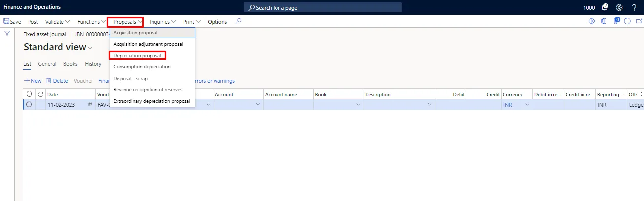
Task: Choose Acquisition proposal menu entry
Action: pos(153,33)
